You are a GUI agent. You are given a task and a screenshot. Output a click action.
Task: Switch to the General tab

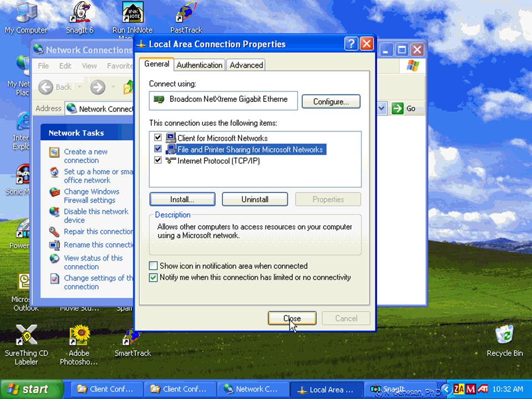click(x=157, y=64)
